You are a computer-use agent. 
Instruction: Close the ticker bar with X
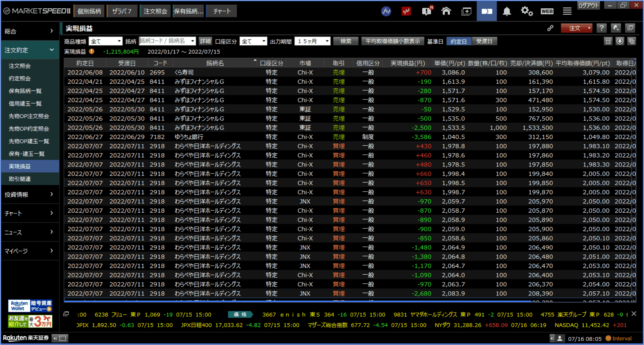(634, 314)
